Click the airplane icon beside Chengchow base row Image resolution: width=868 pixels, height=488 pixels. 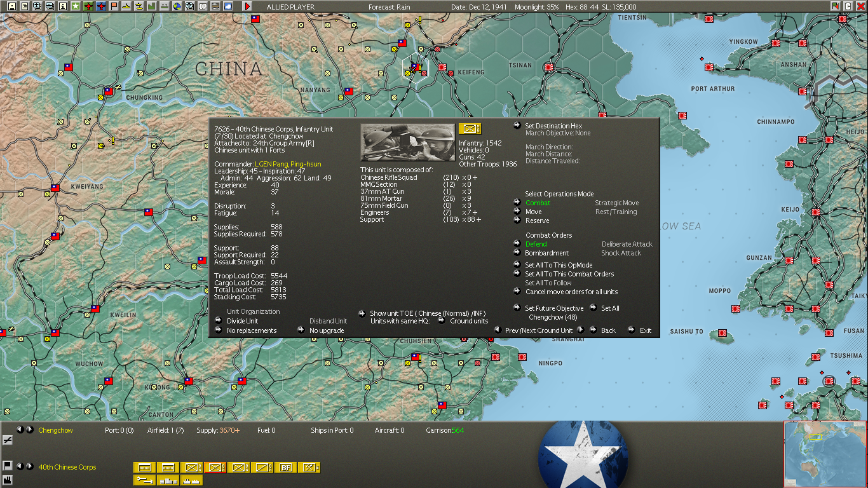point(8,440)
